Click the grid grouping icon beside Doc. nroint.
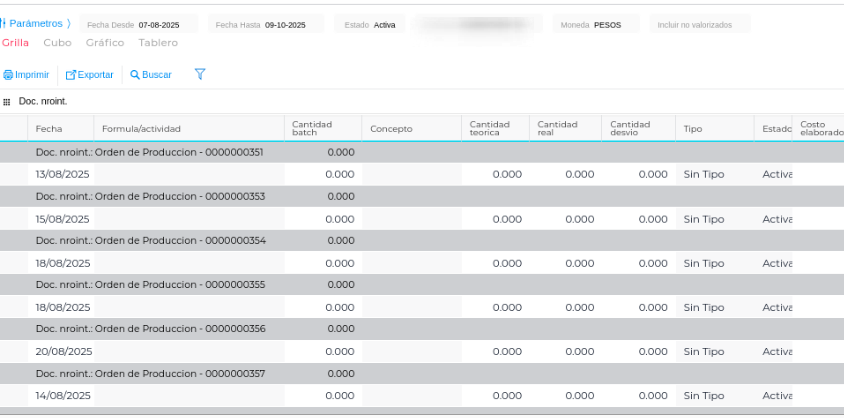This screenshot has height=418, width=844. 7,102
